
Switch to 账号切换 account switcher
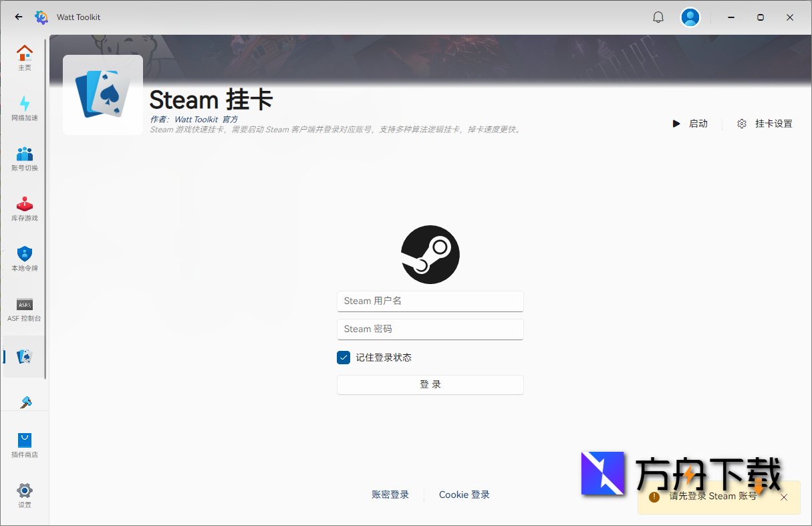(x=25, y=158)
